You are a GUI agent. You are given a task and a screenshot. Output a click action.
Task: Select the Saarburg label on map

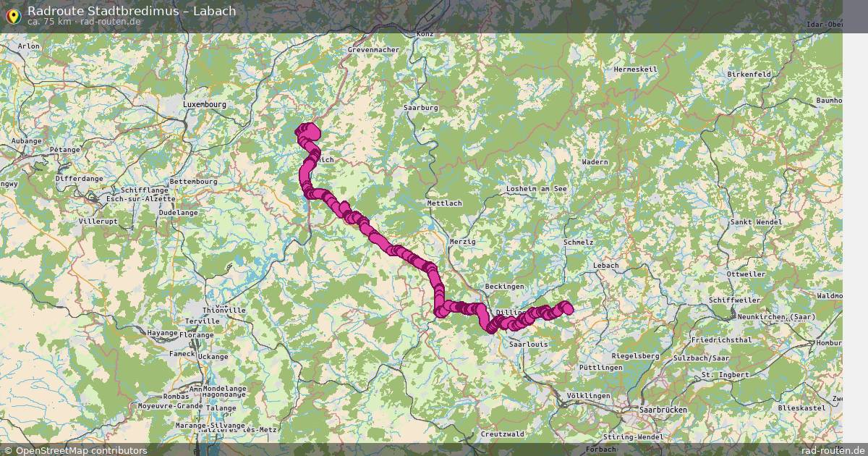coord(421,107)
